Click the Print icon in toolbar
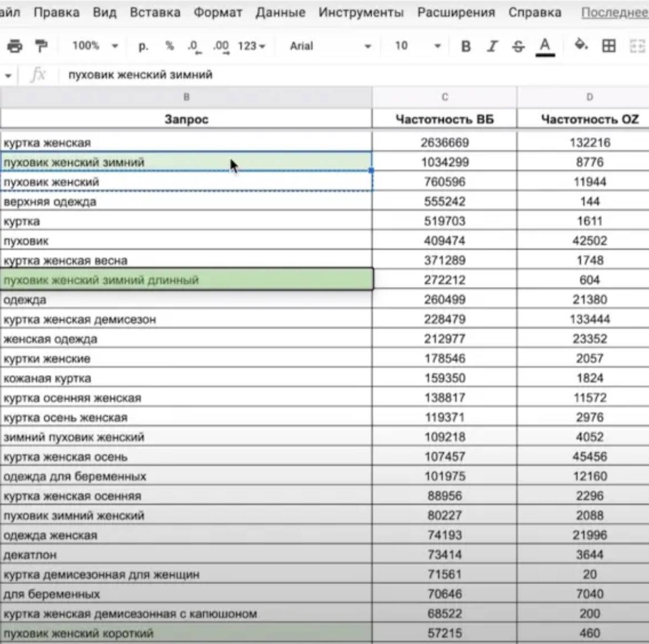Viewport: 649px width, 644px height. (14, 46)
